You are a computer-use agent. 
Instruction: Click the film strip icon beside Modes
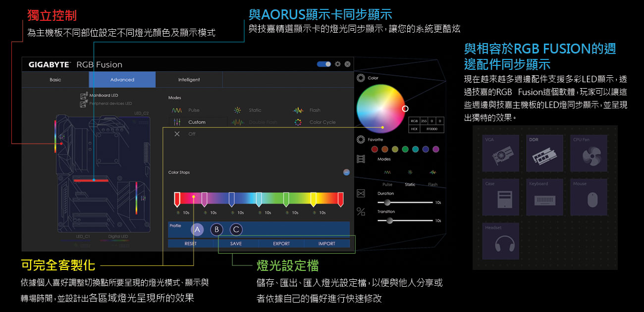click(x=361, y=159)
